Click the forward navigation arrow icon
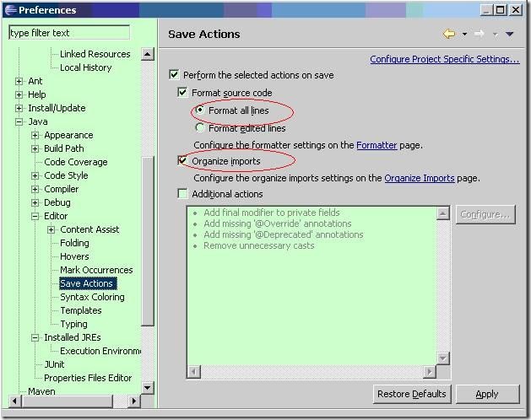 (x=480, y=34)
